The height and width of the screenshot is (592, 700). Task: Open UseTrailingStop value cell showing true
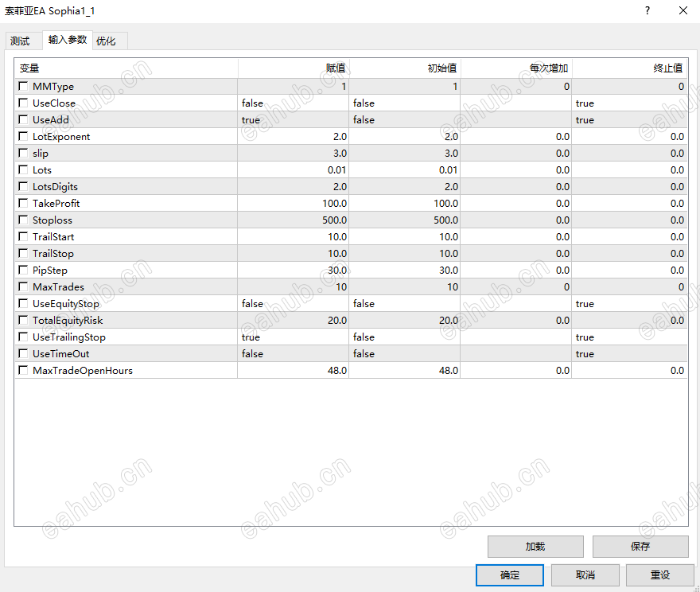pyautogui.click(x=293, y=337)
